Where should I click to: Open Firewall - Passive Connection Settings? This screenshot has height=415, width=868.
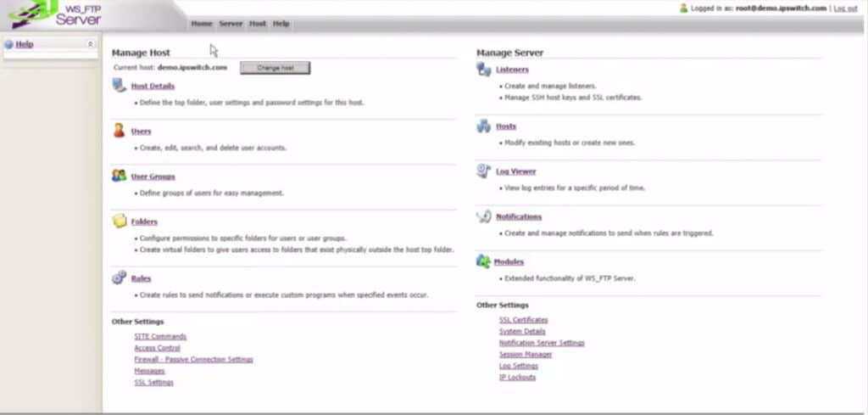[193, 359]
